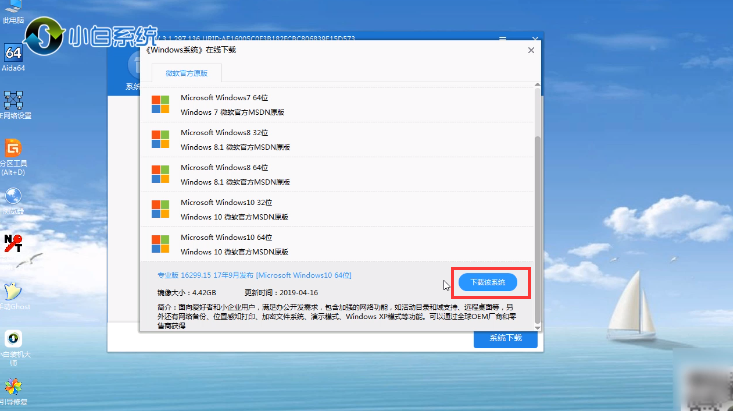
Task: Open the Aida64 desktop icon
Action: click(14, 53)
